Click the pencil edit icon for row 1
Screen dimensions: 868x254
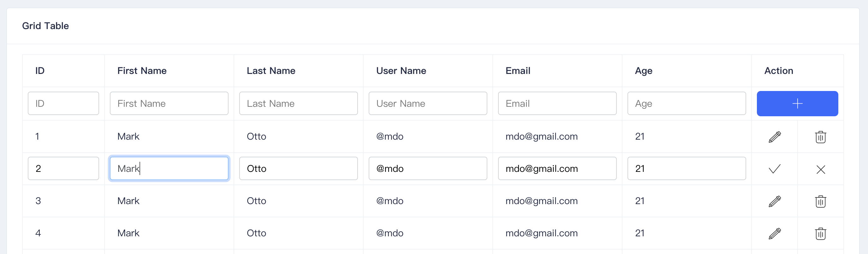click(x=774, y=136)
